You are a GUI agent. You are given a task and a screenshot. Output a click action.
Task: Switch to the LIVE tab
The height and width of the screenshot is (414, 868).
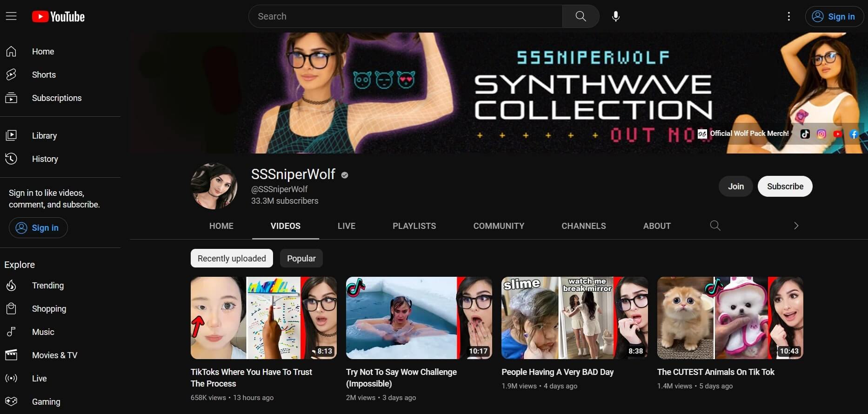click(x=347, y=226)
